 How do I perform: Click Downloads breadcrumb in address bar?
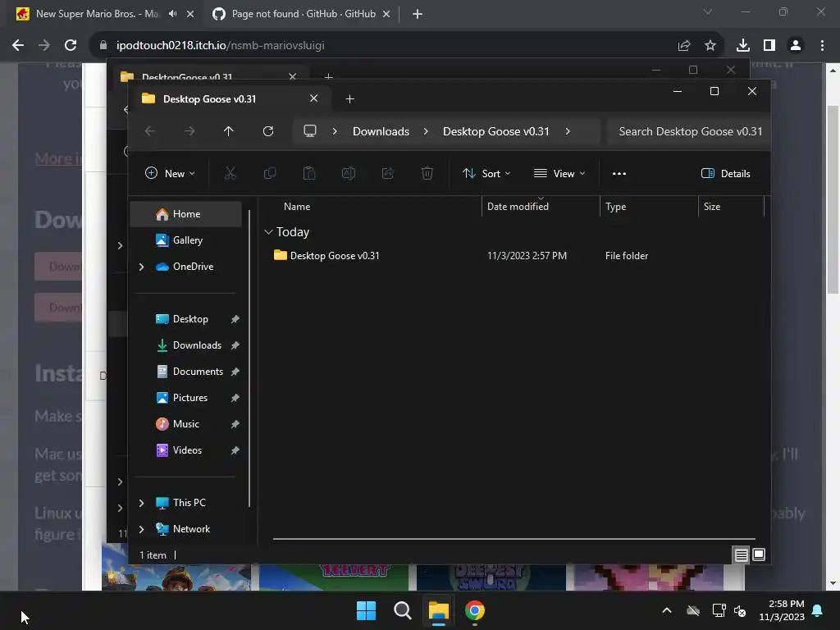(381, 131)
